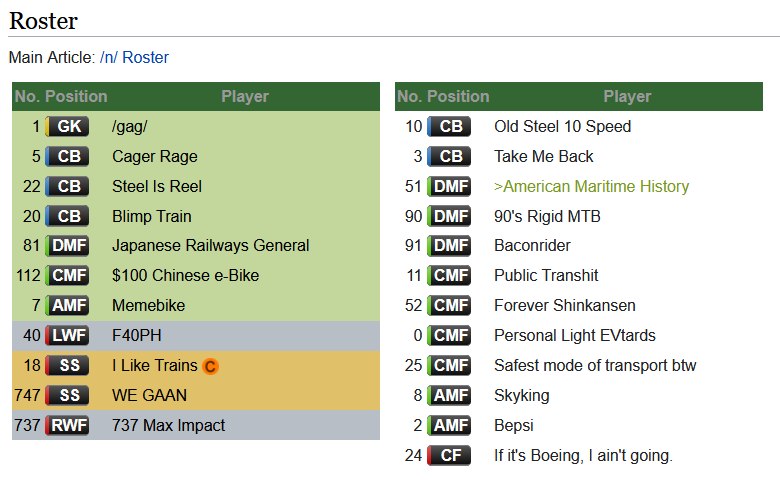
Task: Open the /n/ Roster main article link
Action: (134, 58)
